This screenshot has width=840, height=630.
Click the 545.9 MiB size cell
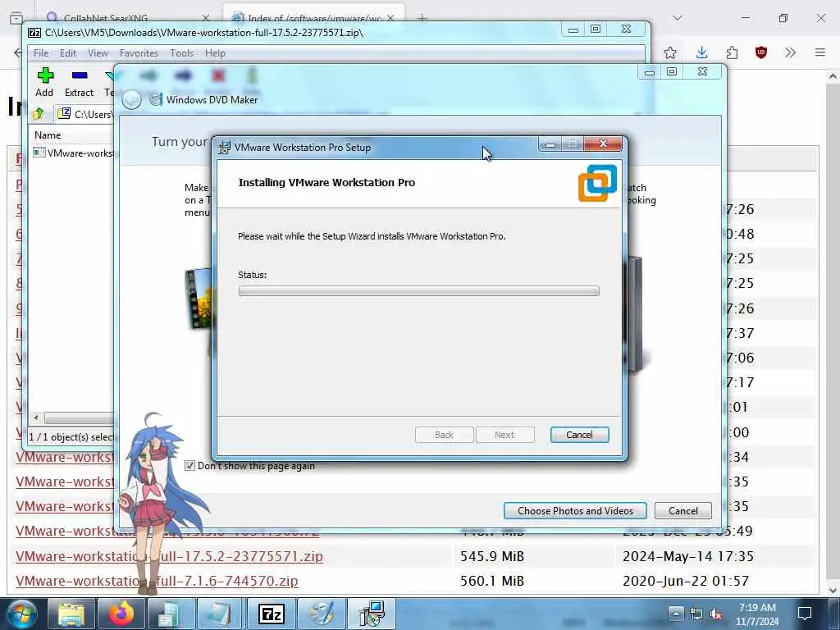pos(492,556)
